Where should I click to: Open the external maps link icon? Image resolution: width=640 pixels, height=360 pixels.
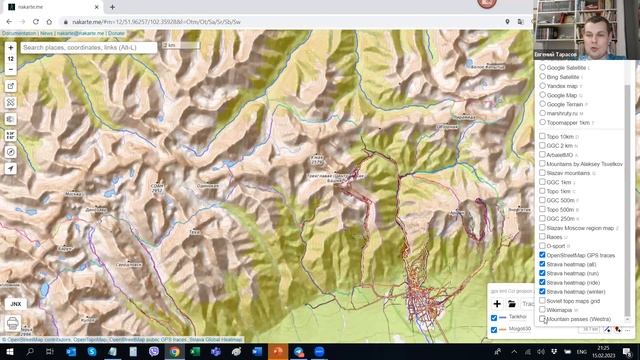pos(11,86)
